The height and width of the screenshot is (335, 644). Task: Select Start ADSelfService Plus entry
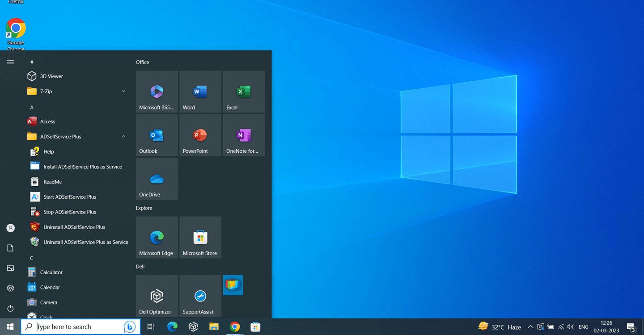pyautogui.click(x=70, y=197)
